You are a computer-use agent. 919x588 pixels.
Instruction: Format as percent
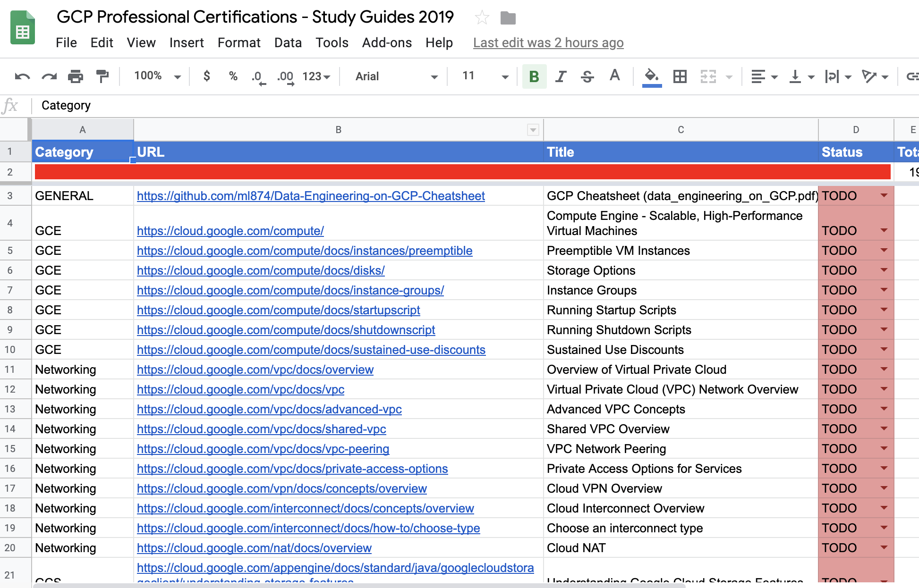[x=233, y=76]
